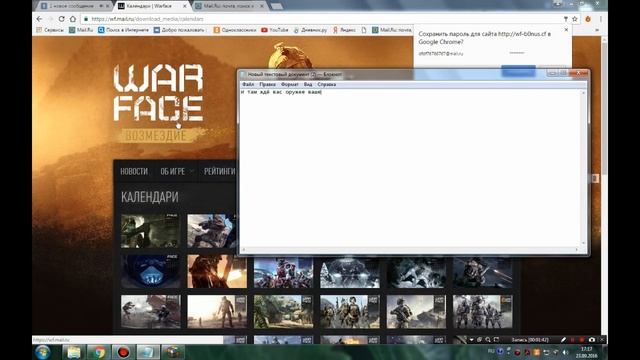This screenshot has width=640, height=360.
Task: Open the Одноклассники bookmark
Action: (x=235, y=30)
